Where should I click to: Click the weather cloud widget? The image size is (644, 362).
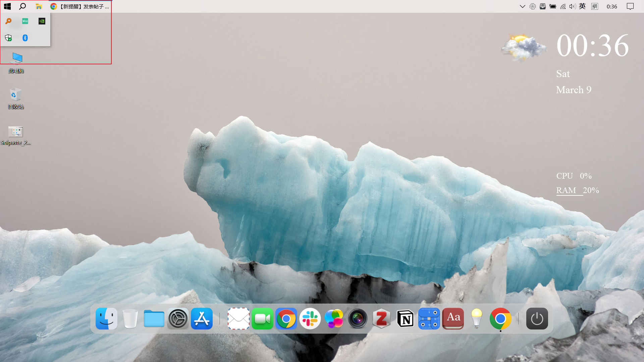point(523,47)
